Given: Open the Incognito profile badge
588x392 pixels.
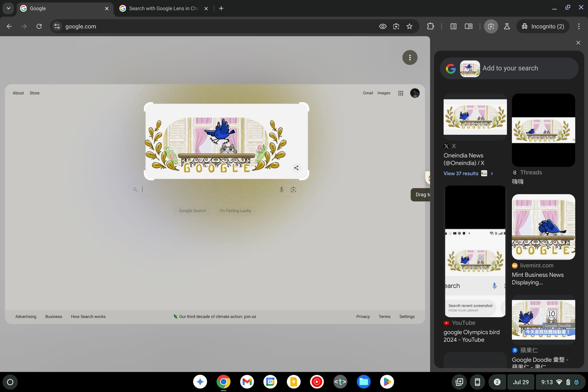Looking at the screenshot, I should pos(543,26).
